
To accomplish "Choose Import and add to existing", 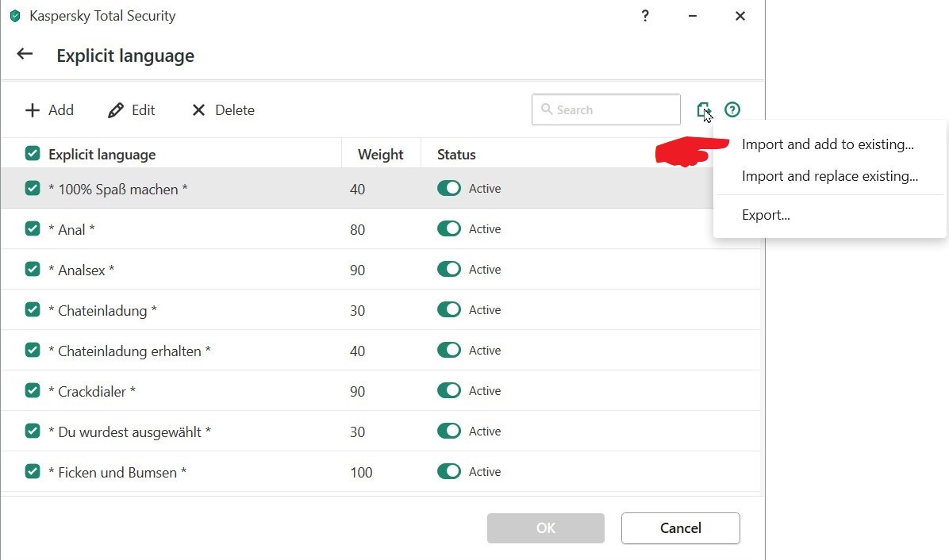I will [828, 144].
